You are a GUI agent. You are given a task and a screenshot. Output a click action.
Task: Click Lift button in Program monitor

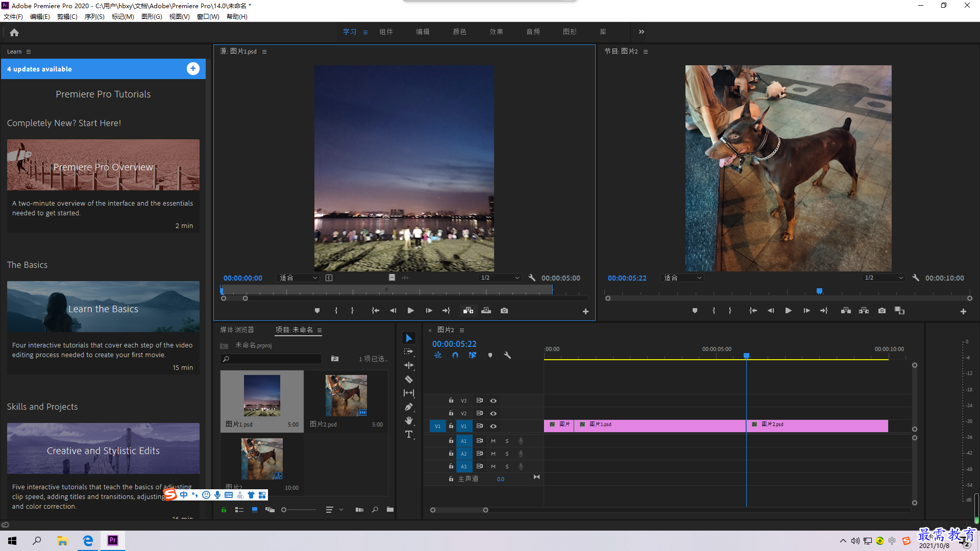[x=846, y=311]
